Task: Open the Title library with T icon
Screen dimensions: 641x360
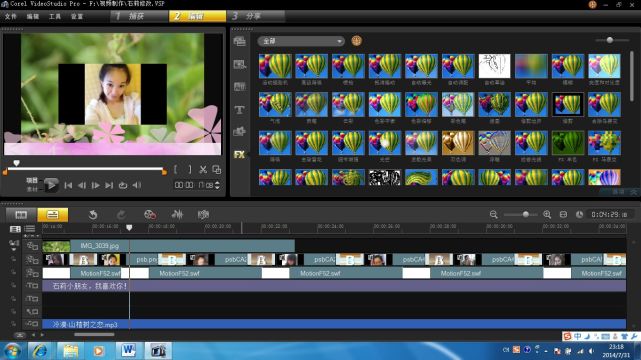Action: click(x=240, y=110)
